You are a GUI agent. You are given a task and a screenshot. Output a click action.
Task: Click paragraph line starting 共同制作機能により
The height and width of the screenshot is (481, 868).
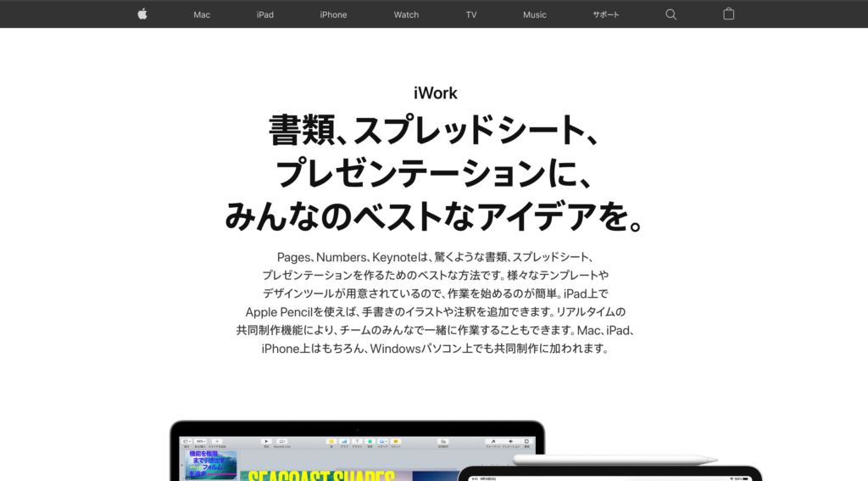coord(435,330)
